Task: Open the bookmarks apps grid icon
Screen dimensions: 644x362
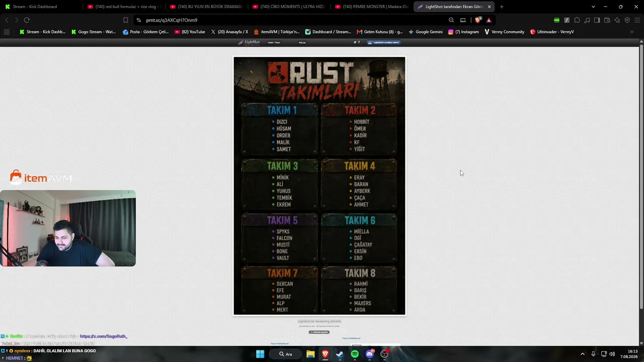Action: pos(7,32)
